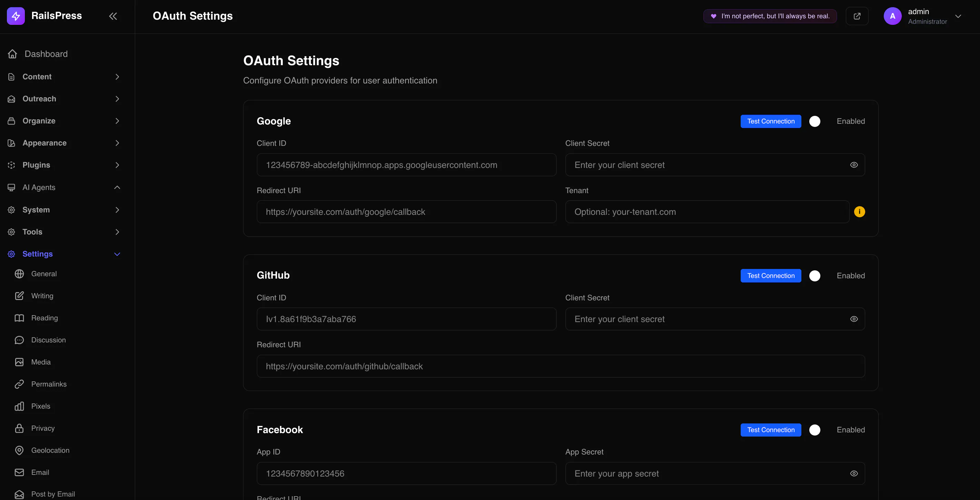Image resolution: width=980 pixels, height=500 pixels.
Task: Collapse the sidebar with double-chevron icon
Action: coord(113,16)
